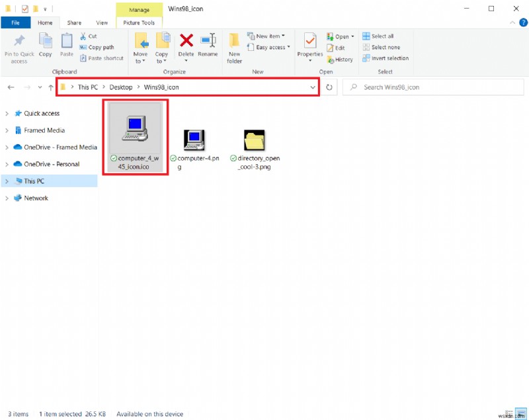Click the quick access toolbar properties checkmark
Image resolution: width=529 pixels, height=420 pixels.
coord(24,9)
